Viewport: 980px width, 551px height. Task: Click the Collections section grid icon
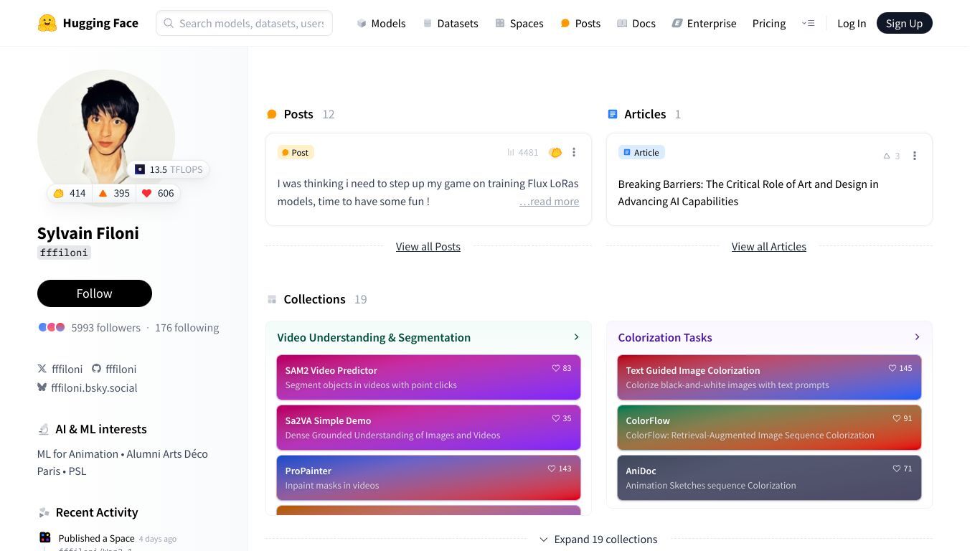(272, 299)
